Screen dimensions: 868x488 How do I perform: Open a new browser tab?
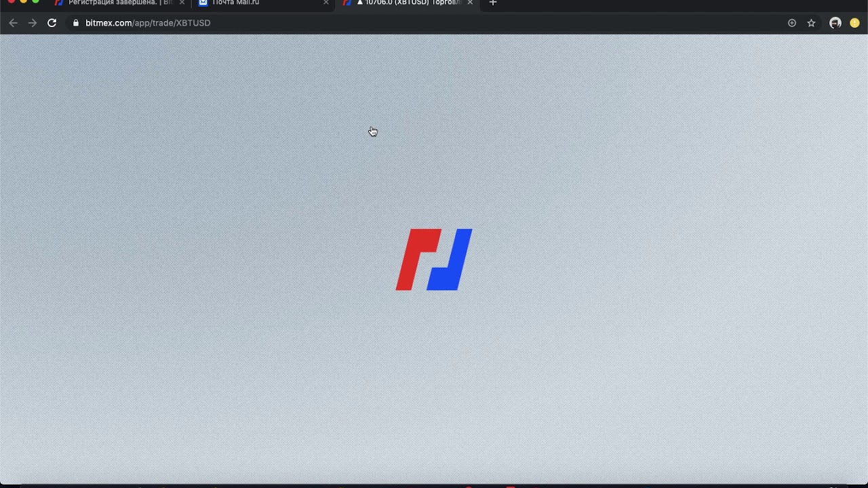[493, 3]
